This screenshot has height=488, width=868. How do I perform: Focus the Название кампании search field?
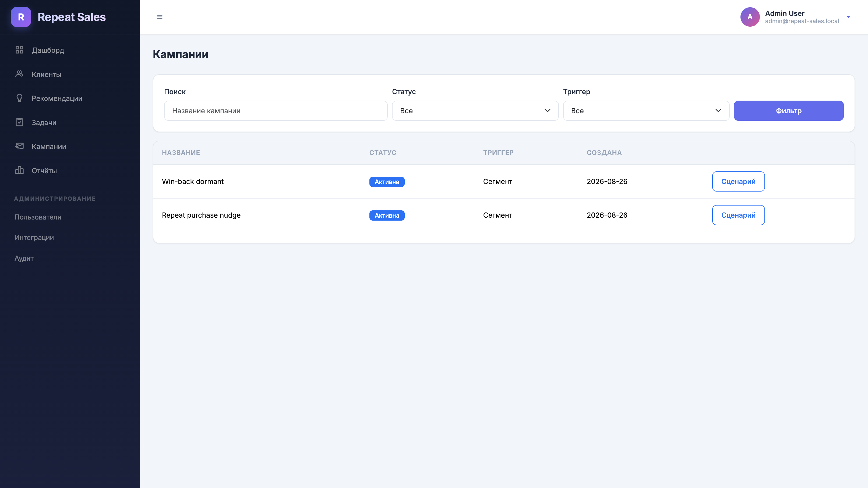coord(276,111)
